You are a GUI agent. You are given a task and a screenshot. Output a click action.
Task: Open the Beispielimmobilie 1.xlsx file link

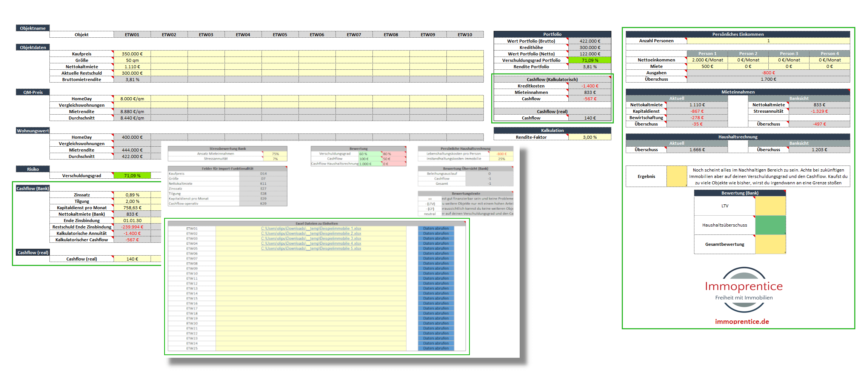click(x=311, y=228)
